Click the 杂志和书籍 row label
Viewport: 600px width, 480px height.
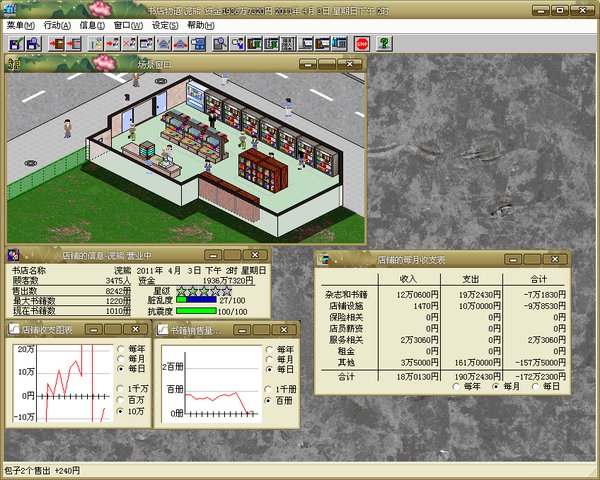pos(346,295)
